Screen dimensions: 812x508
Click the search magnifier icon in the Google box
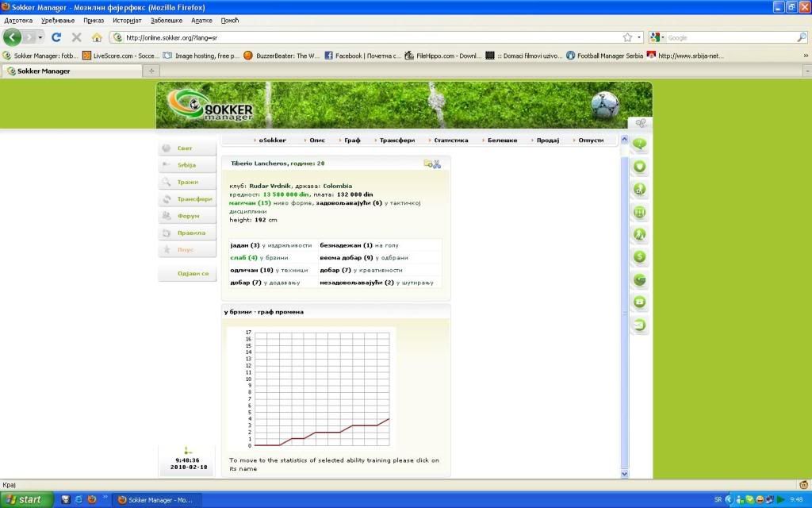(801, 37)
